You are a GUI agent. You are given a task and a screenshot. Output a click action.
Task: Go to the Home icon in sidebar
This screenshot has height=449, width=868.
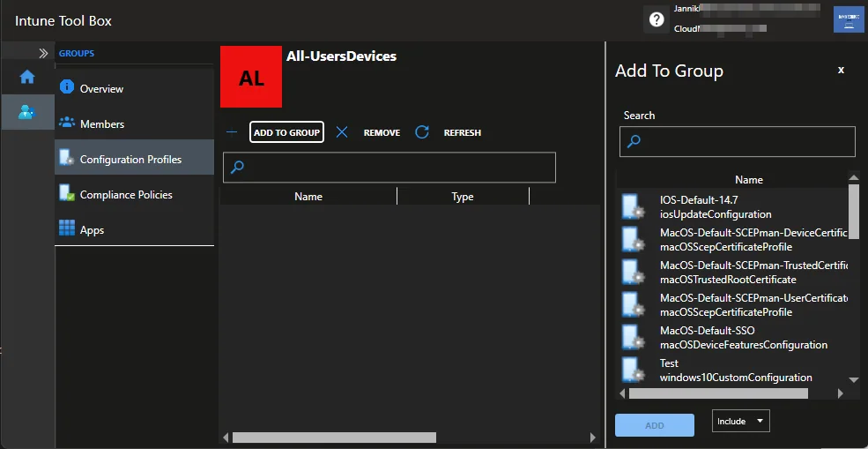point(27,77)
